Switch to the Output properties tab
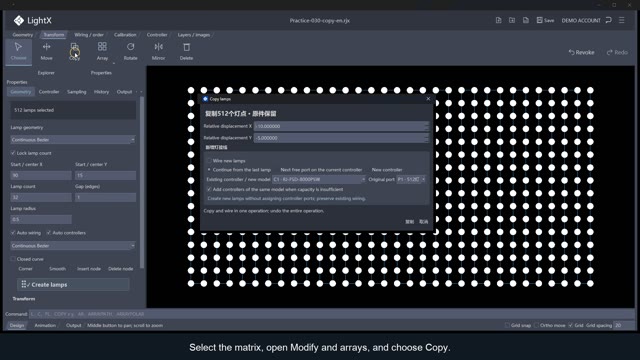This screenshot has width=640, height=360. point(124,92)
